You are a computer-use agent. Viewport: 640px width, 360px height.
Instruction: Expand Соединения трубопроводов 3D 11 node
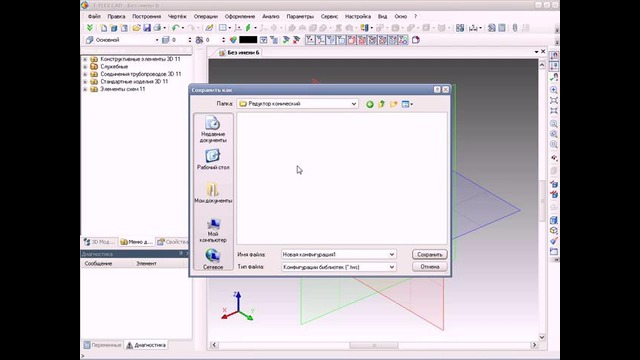coord(85,74)
